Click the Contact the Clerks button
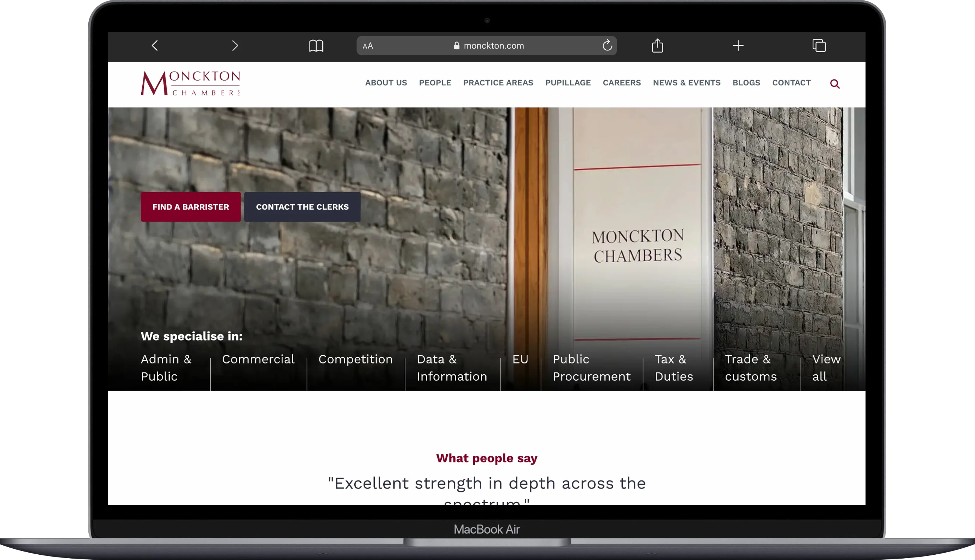This screenshot has height=560, width=975. point(302,207)
